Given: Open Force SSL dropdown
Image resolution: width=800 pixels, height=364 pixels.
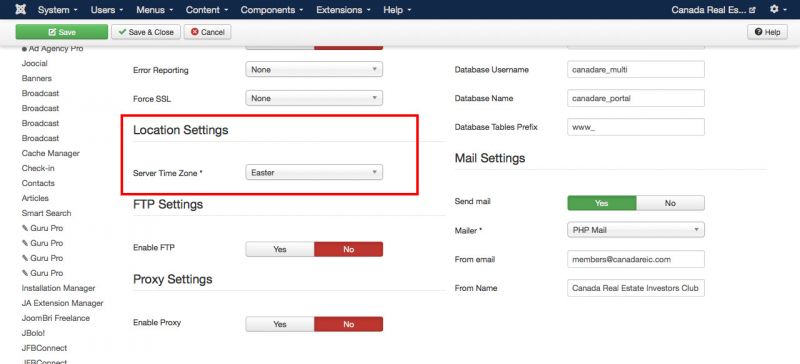Looking at the screenshot, I should (x=314, y=98).
